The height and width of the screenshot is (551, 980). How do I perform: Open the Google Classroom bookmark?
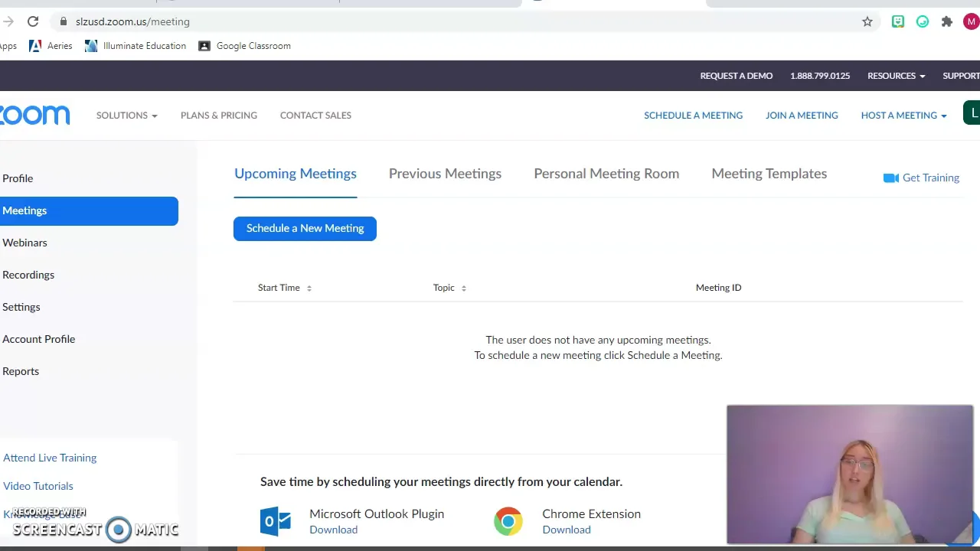[x=244, y=46]
